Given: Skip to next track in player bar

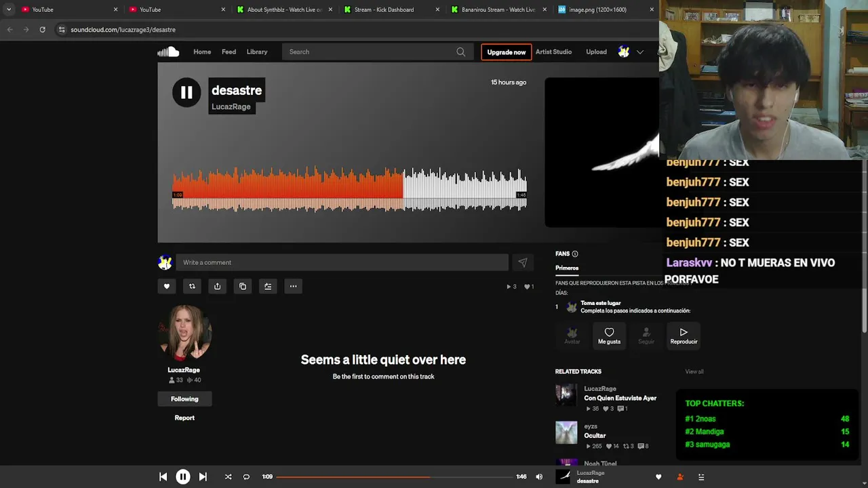Looking at the screenshot, I should [203, 476].
